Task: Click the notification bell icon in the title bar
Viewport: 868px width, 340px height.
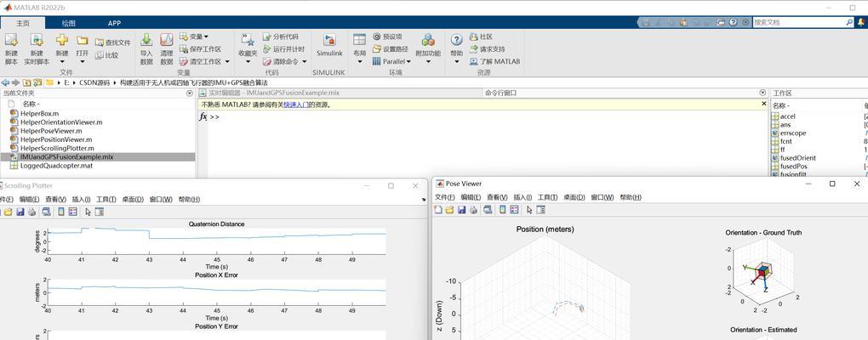Action: (x=862, y=22)
